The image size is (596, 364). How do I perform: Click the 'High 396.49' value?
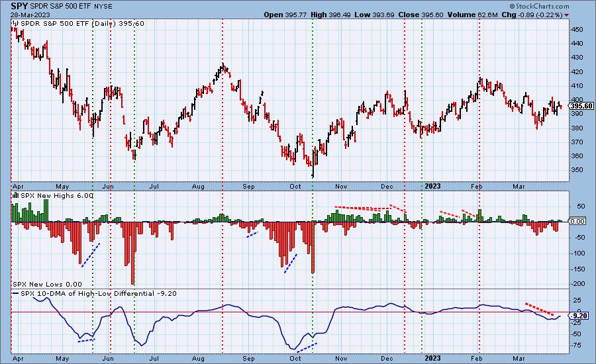(330, 15)
